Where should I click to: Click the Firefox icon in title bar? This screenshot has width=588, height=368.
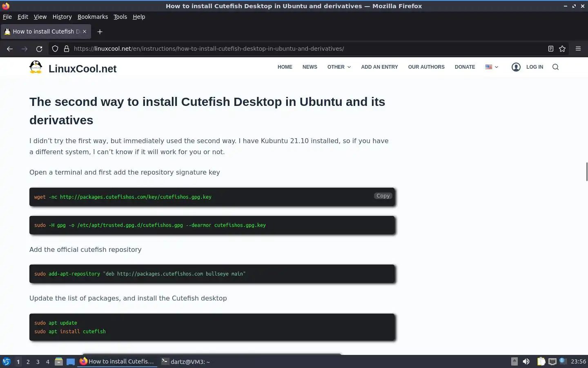[x=6, y=6]
